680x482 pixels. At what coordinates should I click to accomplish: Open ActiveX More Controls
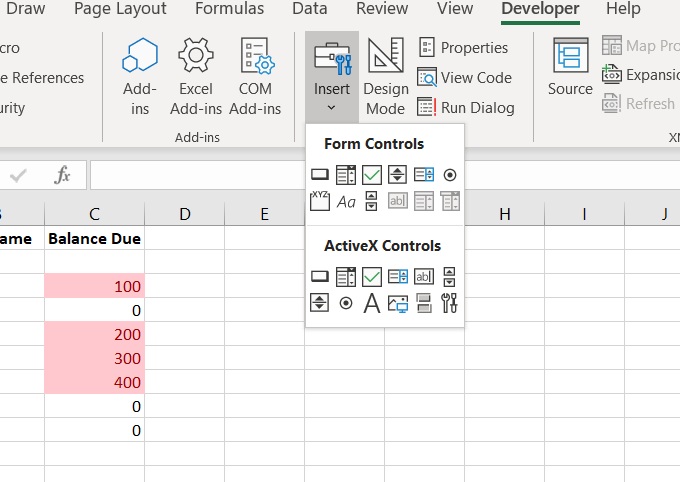(x=449, y=303)
